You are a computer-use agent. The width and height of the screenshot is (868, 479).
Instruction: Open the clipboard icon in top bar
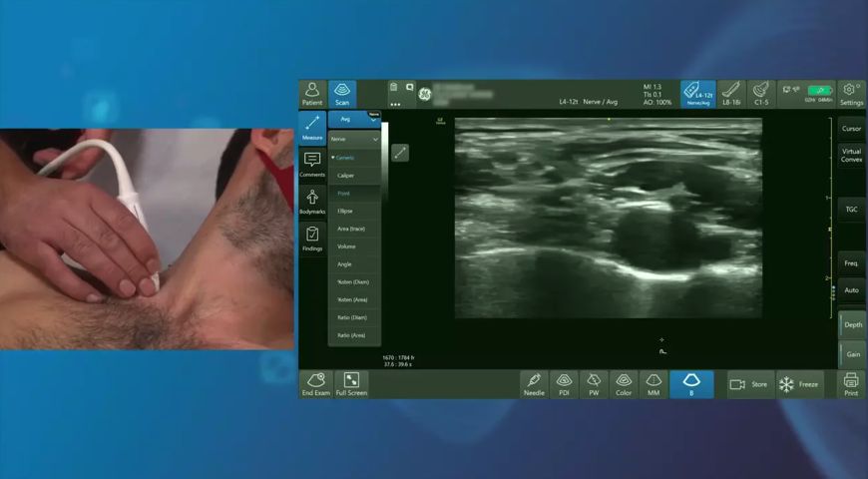(393, 87)
